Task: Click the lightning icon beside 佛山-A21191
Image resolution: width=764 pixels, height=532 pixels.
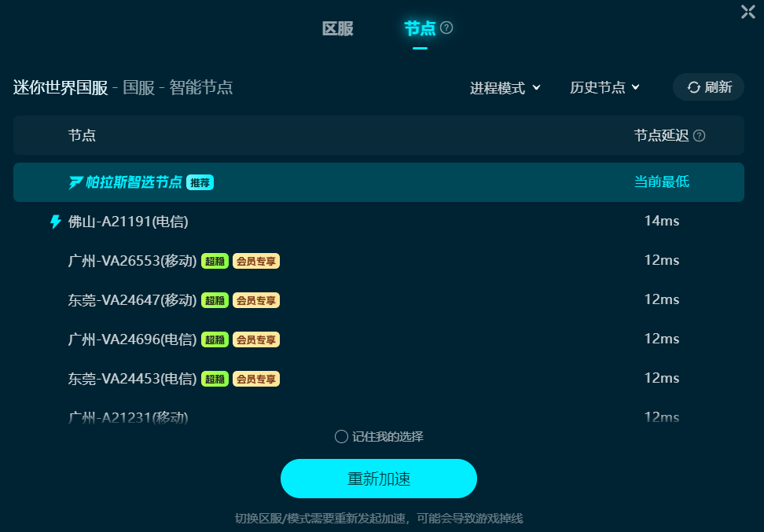Action: 56,222
